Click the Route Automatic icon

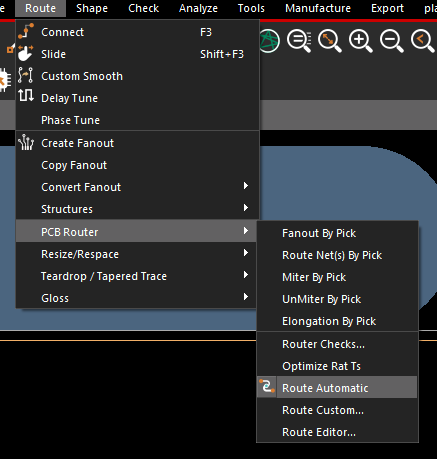(267, 387)
